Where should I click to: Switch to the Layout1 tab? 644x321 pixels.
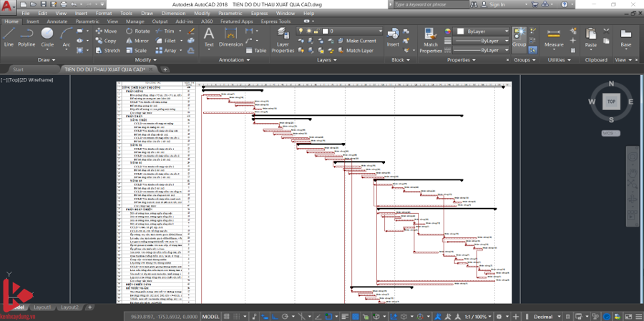point(42,307)
